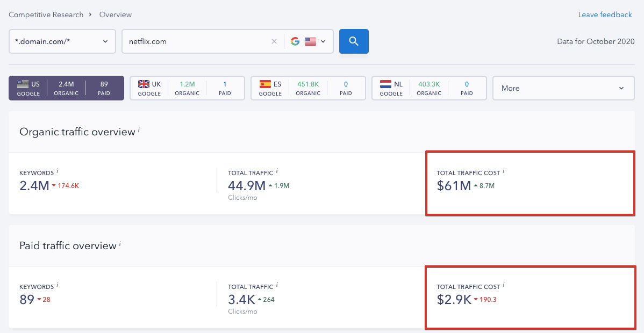
Task: Click the ES organic count 451.8K
Action: (x=308, y=84)
